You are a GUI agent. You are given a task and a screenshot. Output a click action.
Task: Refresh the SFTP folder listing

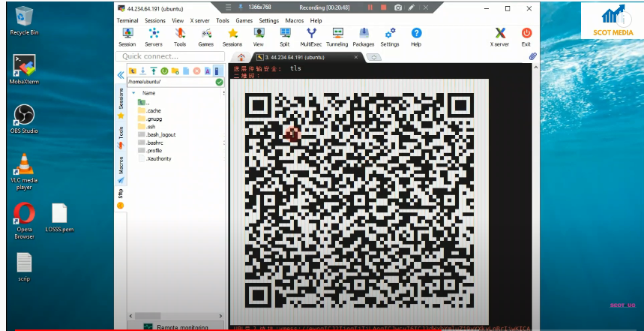tap(164, 71)
